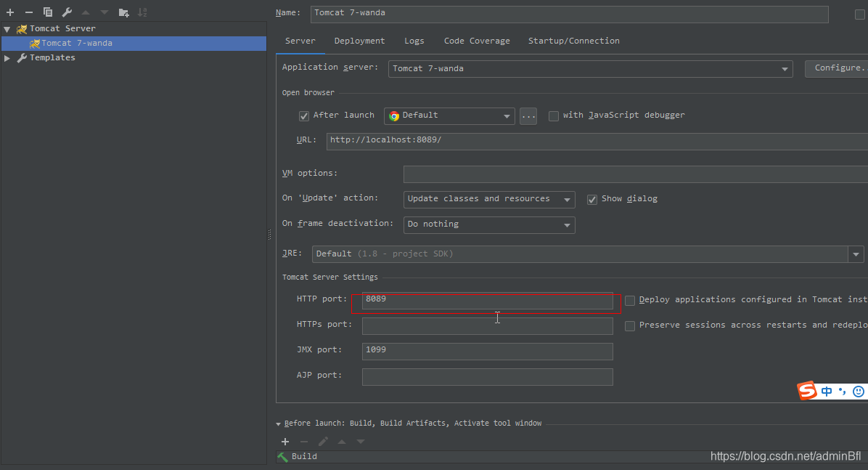Expand the Templates tree node
The height and width of the screenshot is (470, 868).
(x=7, y=57)
